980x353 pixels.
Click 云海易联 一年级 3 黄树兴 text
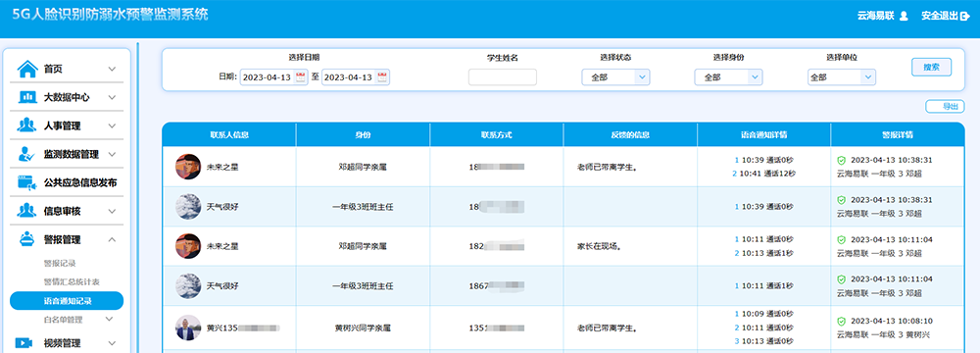pos(883,334)
